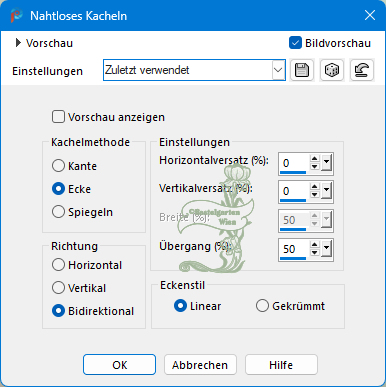Uncheck the Bildvorschau checkbox
The image size is (386, 387).
pyautogui.click(x=295, y=43)
